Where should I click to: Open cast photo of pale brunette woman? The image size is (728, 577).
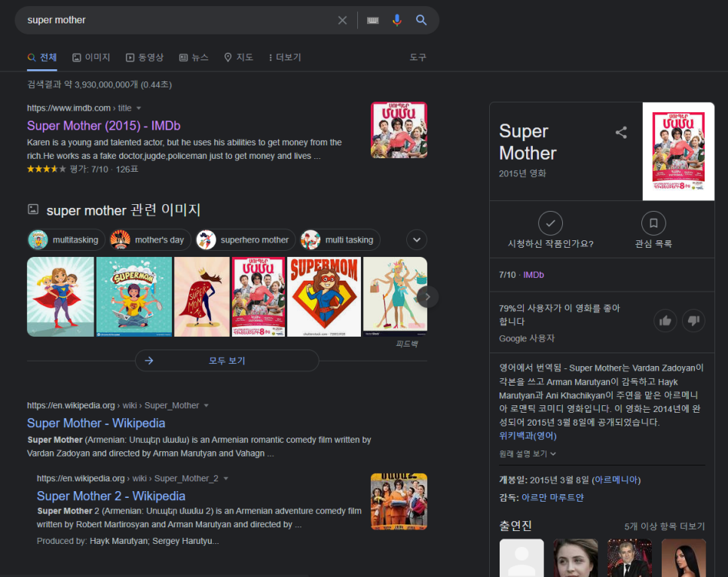coord(575,558)
